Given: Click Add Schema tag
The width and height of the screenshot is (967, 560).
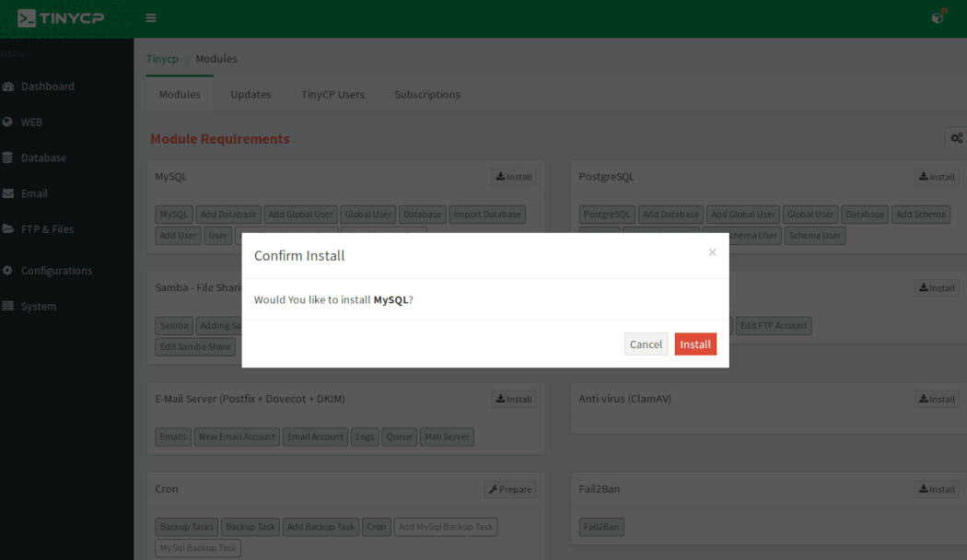Looking at the screenshot, I should (920, 215).
